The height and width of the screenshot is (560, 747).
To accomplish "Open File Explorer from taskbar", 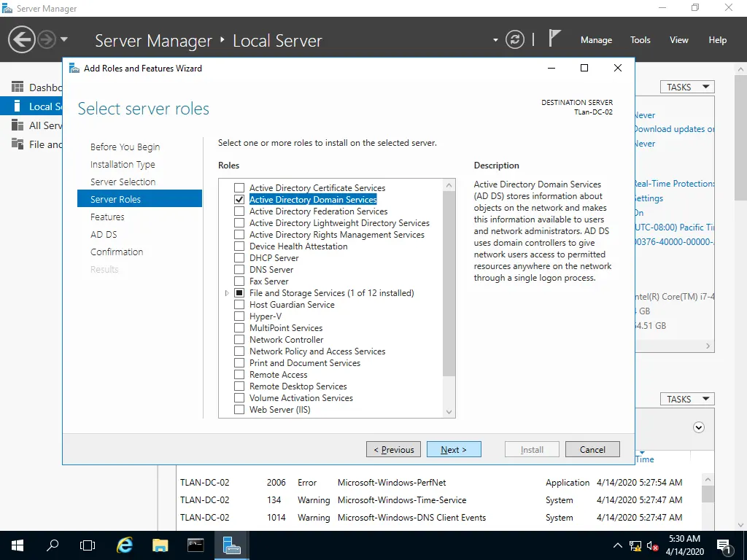I will click(x=160, y=545).
